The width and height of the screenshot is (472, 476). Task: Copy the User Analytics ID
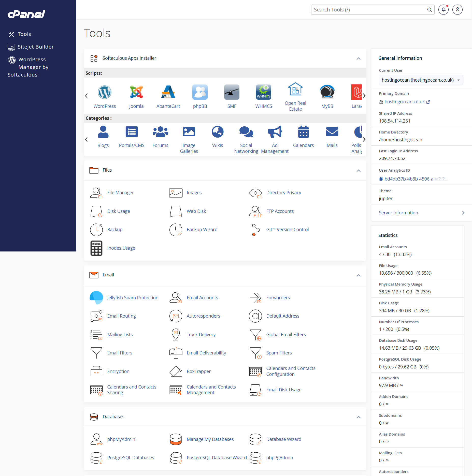(381, 179)
